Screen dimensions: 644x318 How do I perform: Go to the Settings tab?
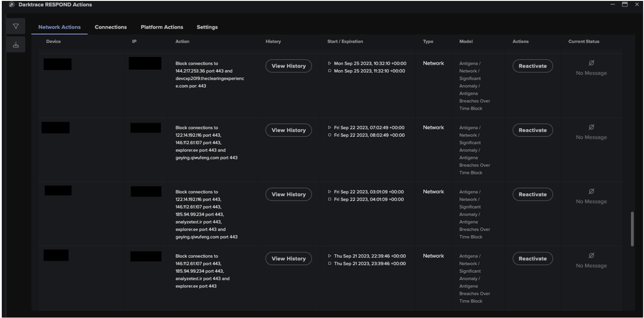click(207, 27)
